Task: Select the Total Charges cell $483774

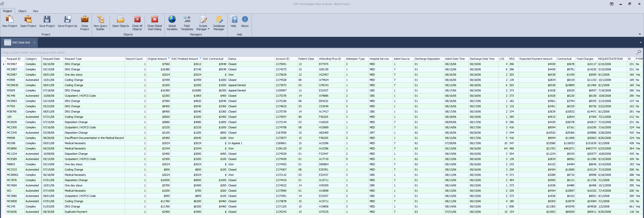Action: click(586, 148)
